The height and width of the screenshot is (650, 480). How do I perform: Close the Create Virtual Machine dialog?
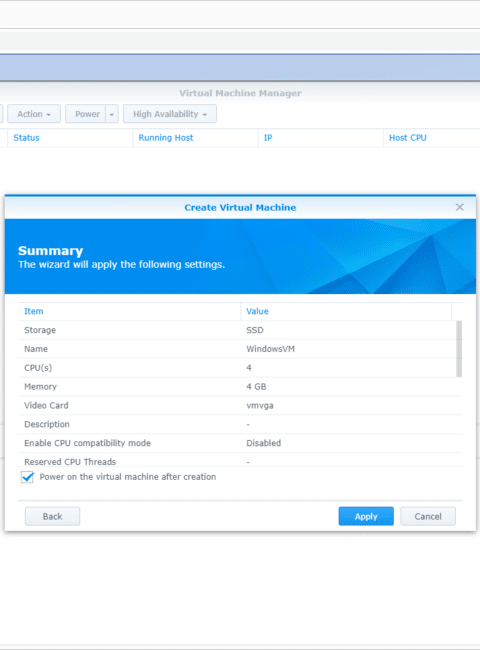pyautogui.click(x=459, y=207)
